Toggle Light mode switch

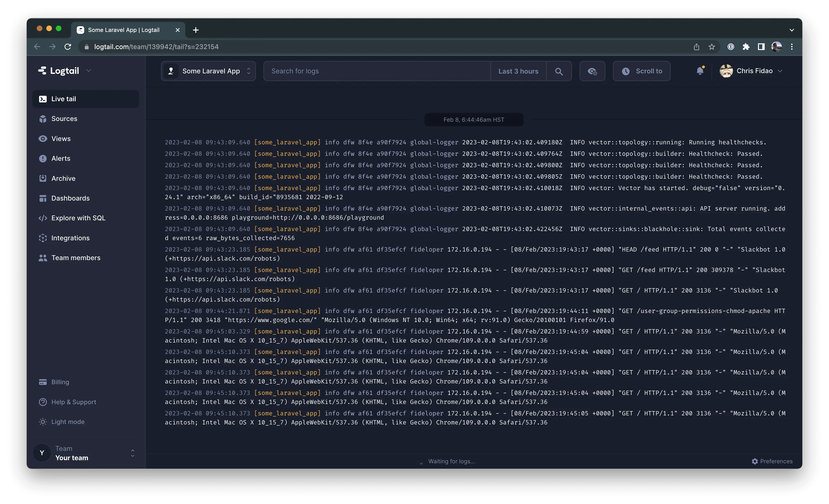67,422
